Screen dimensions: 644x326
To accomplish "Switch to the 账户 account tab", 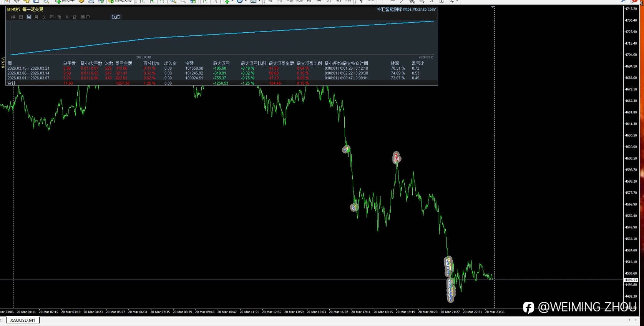I will click(x=85, y=17).
